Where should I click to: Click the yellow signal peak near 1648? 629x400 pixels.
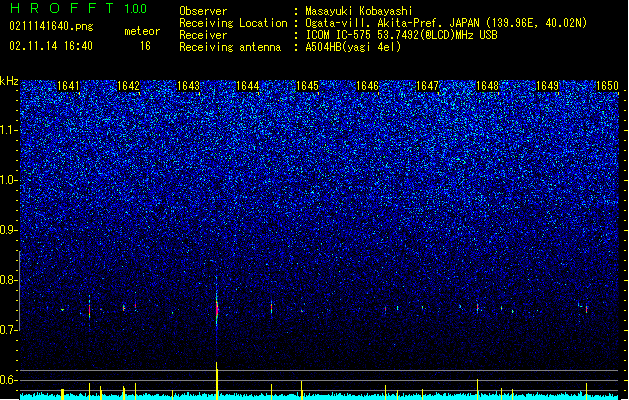[x=477, y=389]
